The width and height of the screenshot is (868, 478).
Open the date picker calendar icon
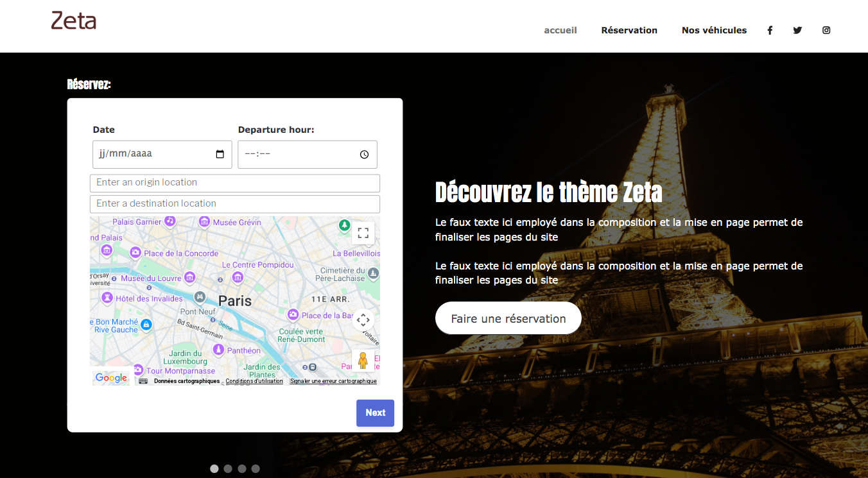(x=220, y=154)
